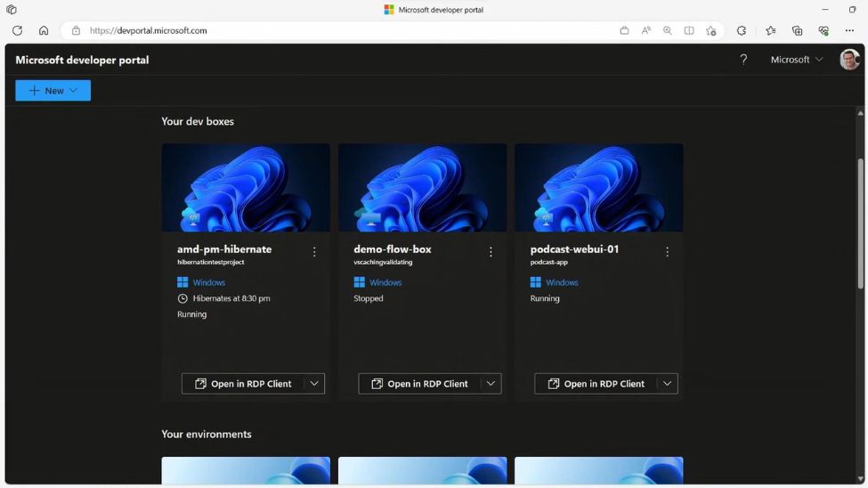Open demo-flow-box in RDP Client

[419, 383]
